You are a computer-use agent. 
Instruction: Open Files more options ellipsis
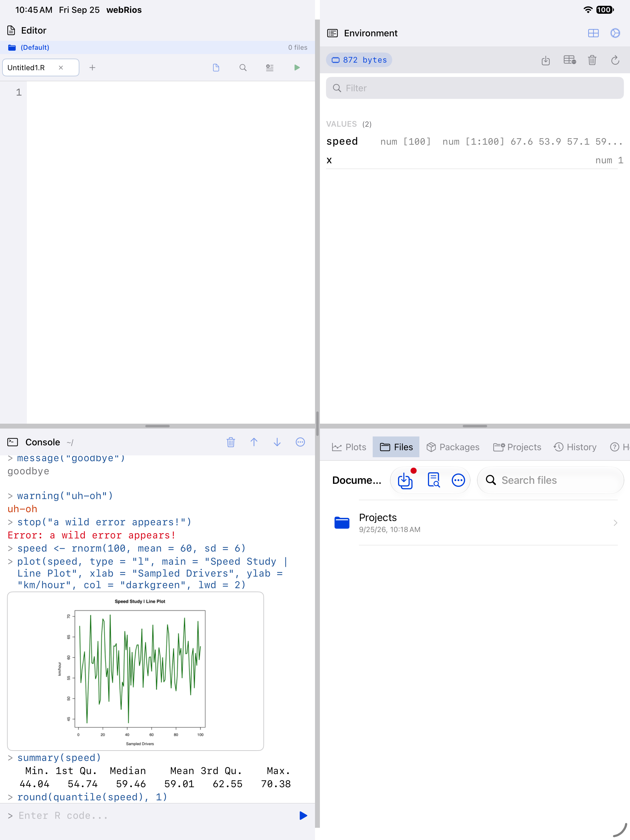tap(458, 480)
